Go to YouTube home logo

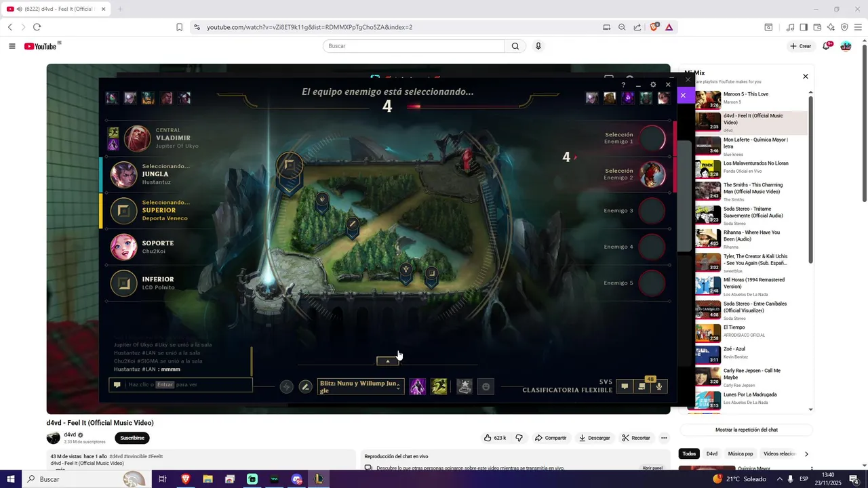click(42, 46)
